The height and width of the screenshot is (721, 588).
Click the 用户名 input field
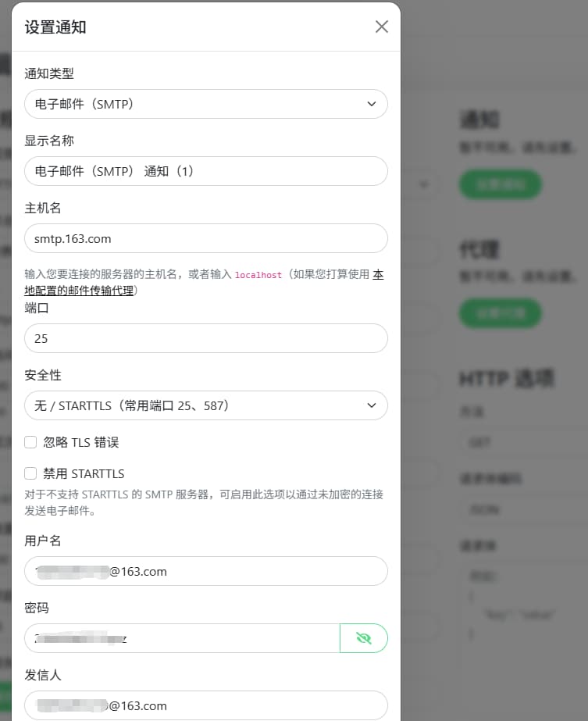[x=206, y=571]
